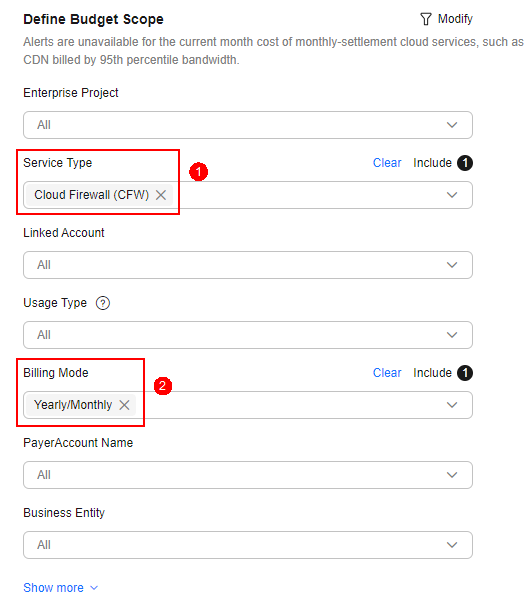Expand Show more options
Screen dimensions: 527x606
(x=61, y=587)
